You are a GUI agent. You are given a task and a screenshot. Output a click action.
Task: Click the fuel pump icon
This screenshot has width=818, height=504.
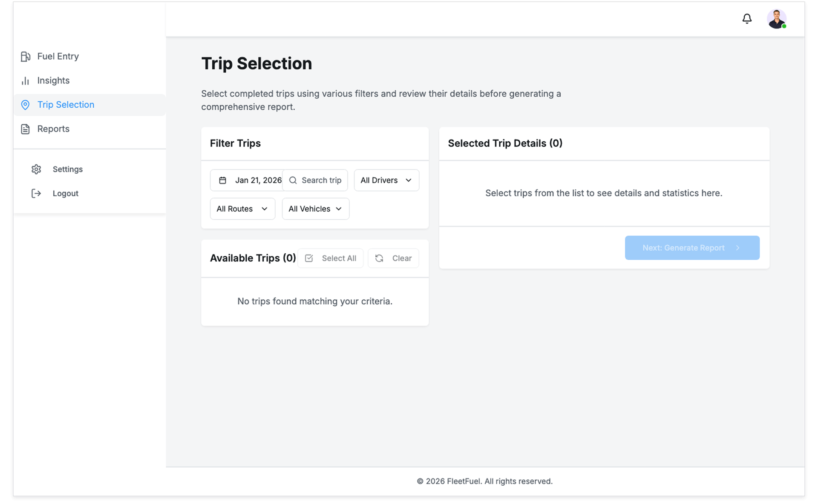click(x=26, y=57)
